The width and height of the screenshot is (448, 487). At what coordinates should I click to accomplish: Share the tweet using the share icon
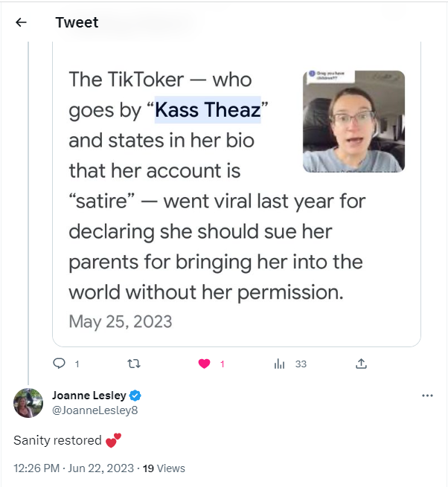click(361, 364)
